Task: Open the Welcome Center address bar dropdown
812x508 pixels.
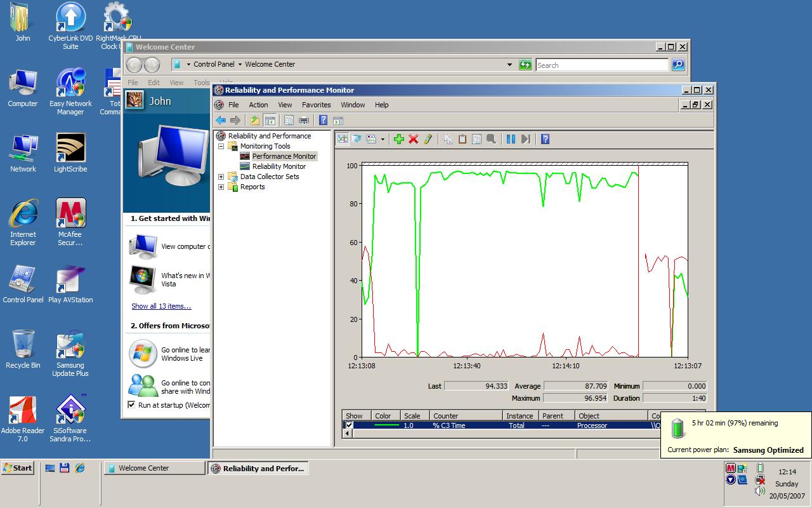Action: pyautogui.click(x=509, y=65)
